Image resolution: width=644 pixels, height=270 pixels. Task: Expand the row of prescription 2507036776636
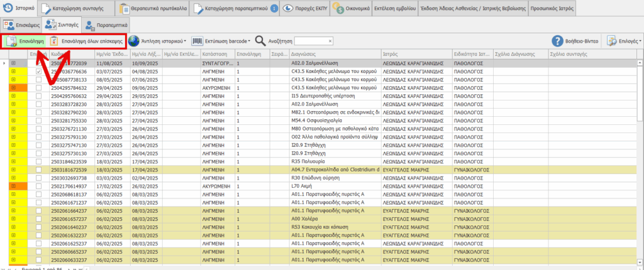[x=13, y=72]
